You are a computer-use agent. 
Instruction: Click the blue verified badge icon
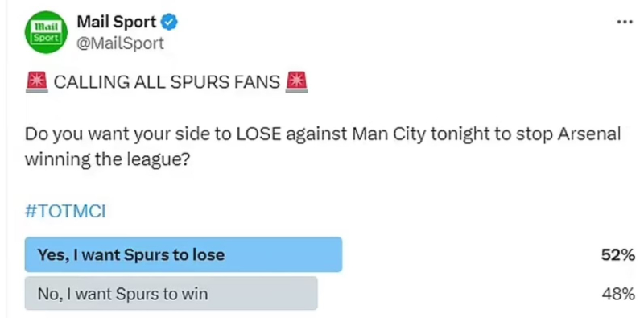click(169, 23)
